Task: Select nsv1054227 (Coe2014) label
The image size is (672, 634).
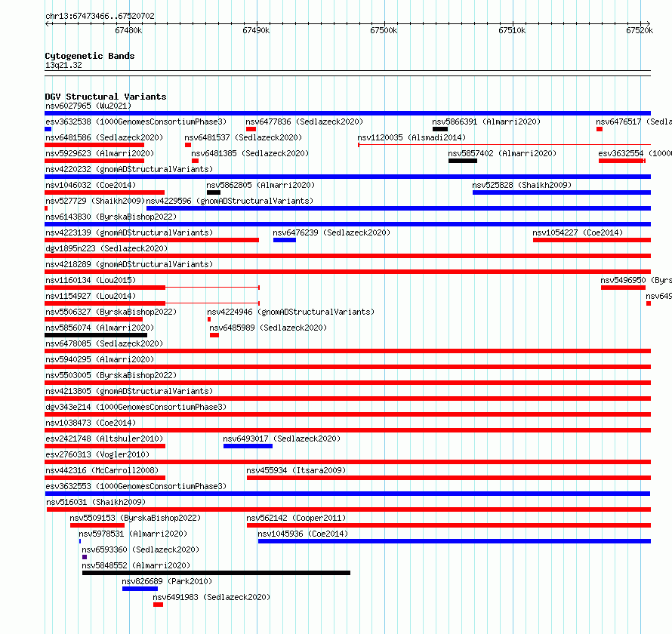Action: coord(578,232)
